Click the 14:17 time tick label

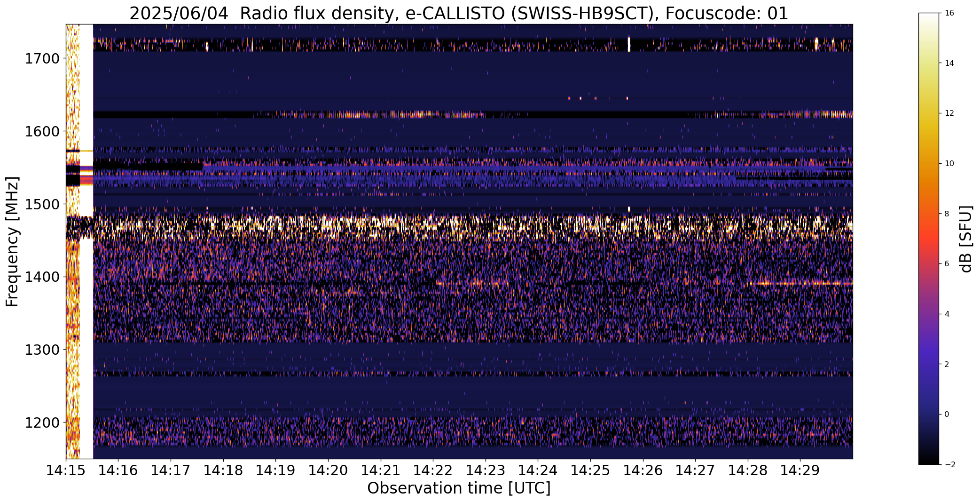coord(171,470)
